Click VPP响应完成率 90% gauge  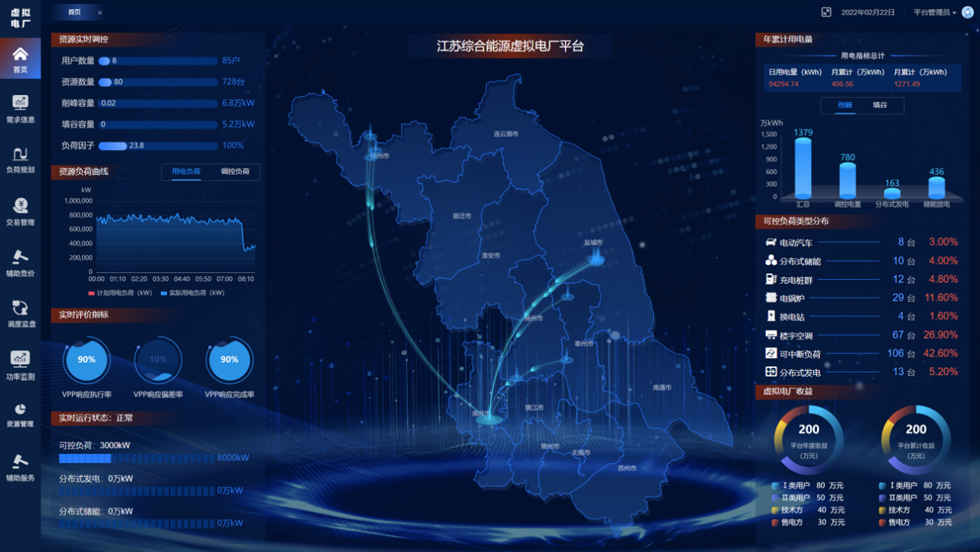point(230,359)
